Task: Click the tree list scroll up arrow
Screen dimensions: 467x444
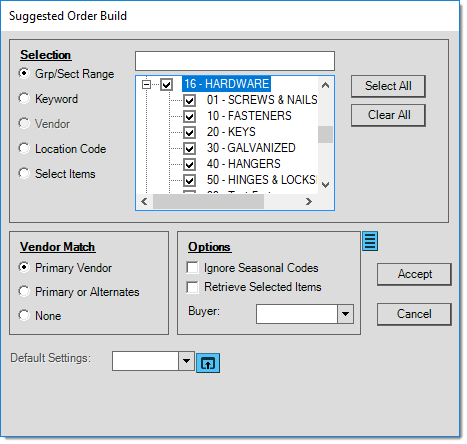Action: 326,85
